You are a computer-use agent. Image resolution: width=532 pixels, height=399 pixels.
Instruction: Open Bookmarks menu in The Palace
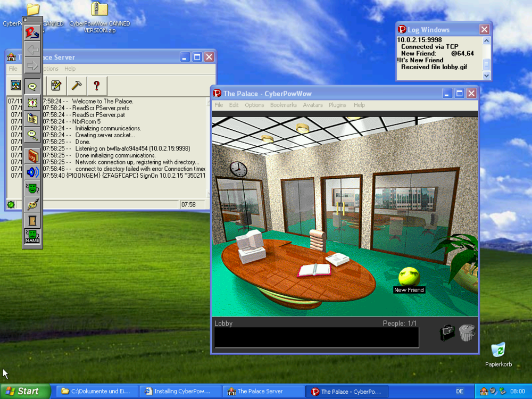(x=284, y=105)
